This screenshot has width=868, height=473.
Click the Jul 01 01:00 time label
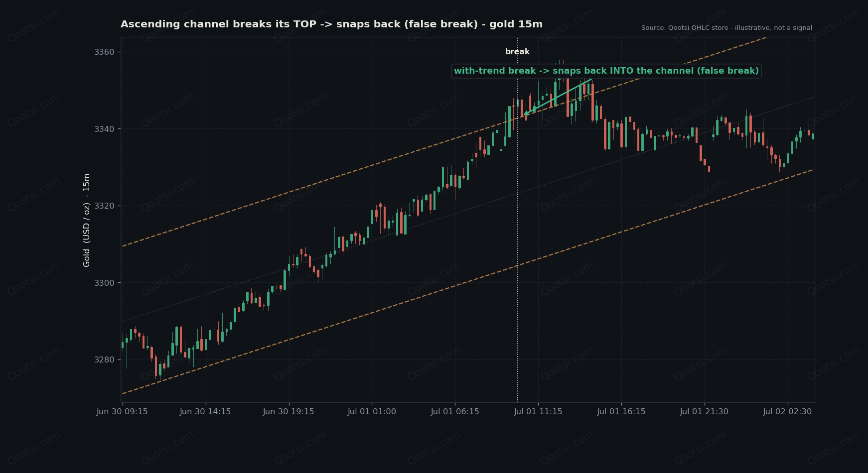(x=372, y=412)
